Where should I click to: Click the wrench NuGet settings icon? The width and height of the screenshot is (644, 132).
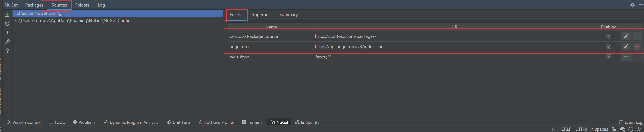[8, 42]
